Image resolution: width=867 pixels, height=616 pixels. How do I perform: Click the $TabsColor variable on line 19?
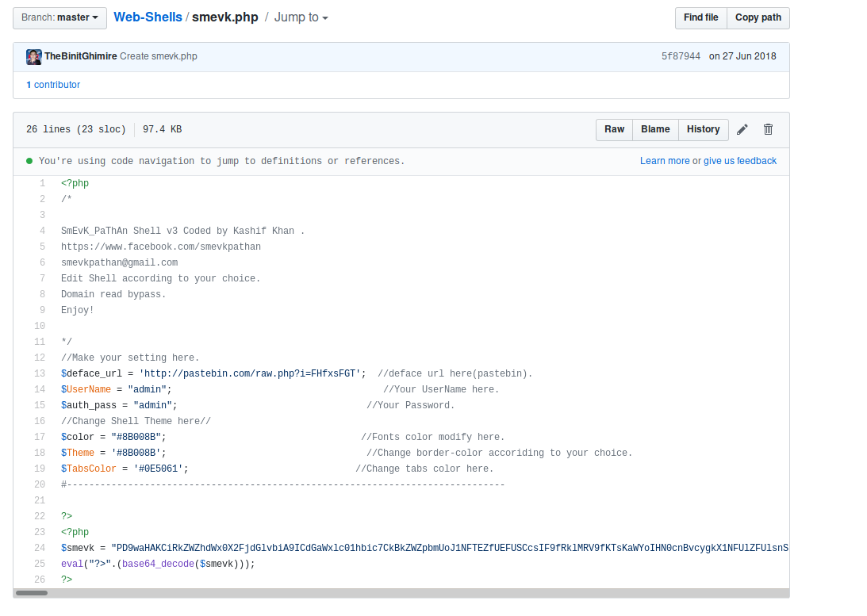pos(89,469)
